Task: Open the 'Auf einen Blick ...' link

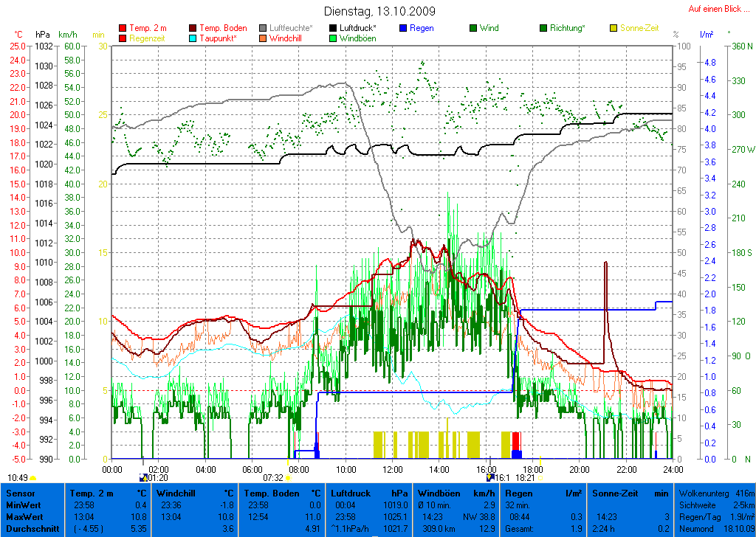Action: tap(715, 9)
